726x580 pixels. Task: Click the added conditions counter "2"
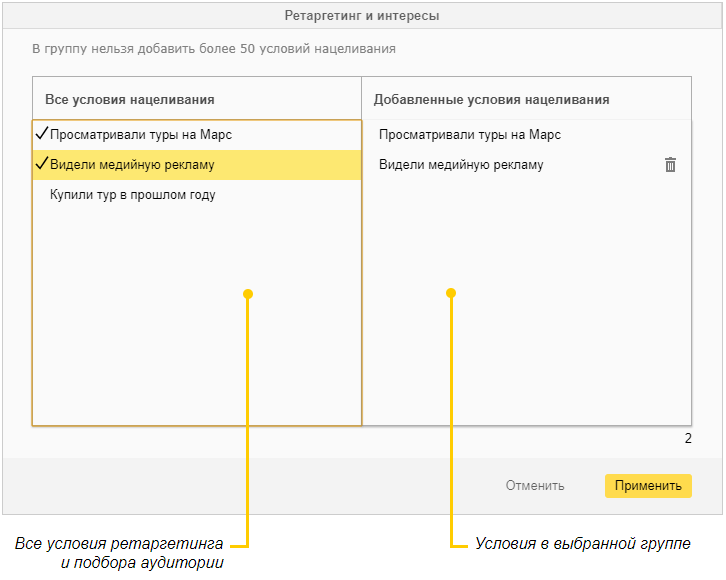687,439
